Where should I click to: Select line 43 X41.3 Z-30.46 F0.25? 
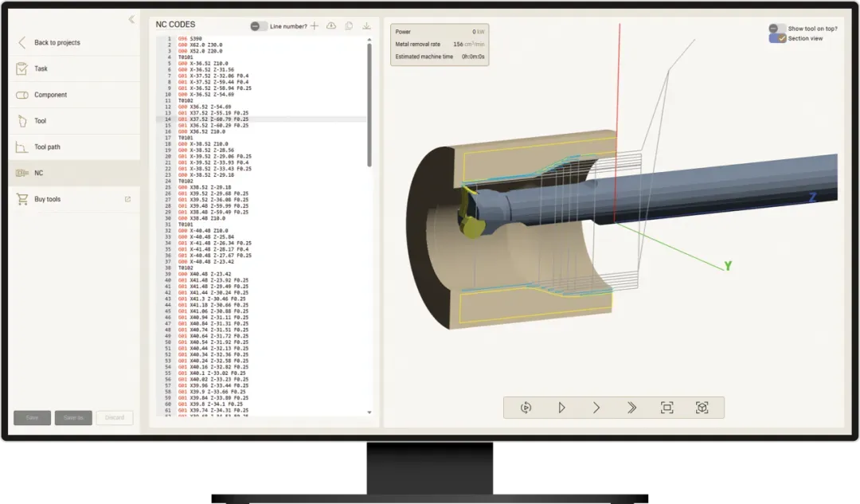coord(212,299)
